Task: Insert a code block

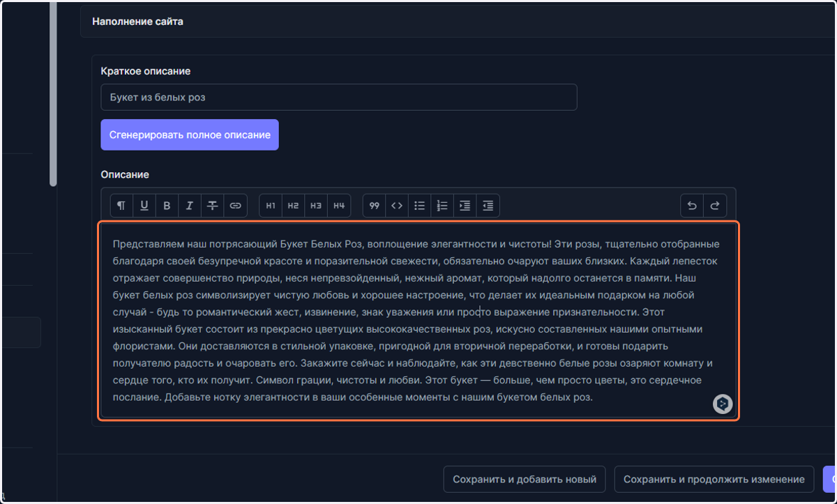Action: point(397,206)
